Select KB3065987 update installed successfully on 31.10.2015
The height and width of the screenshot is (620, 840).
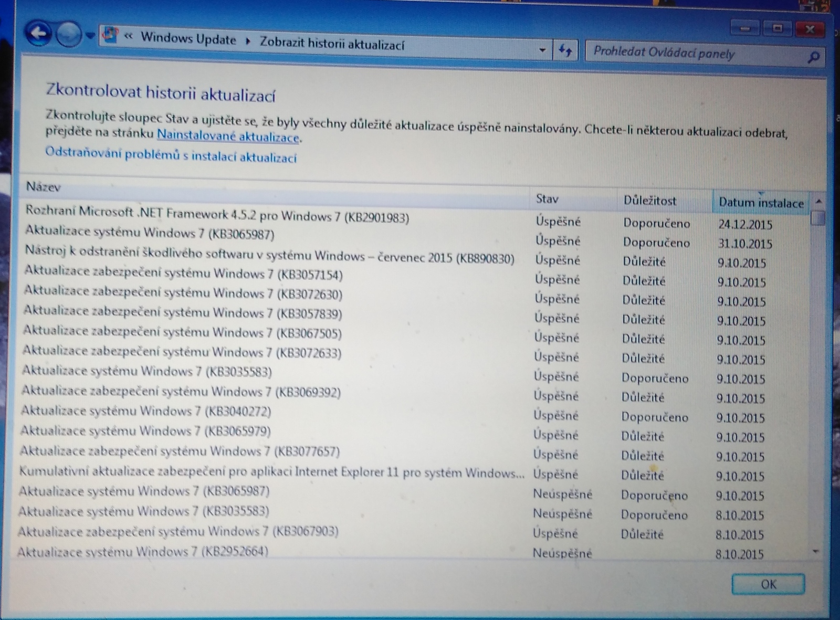coord(415,237)
